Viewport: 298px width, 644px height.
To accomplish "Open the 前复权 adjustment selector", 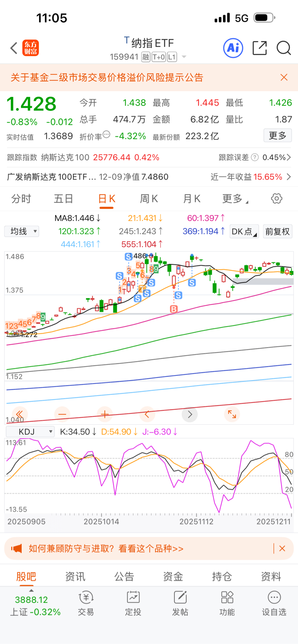I will (277, 232).
